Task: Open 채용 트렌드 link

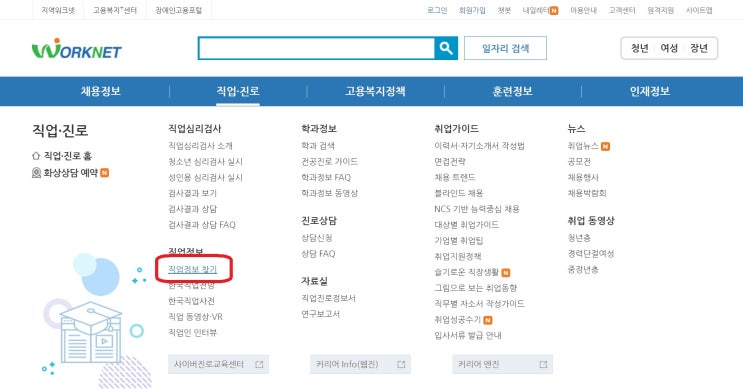Action: point(455,177)
